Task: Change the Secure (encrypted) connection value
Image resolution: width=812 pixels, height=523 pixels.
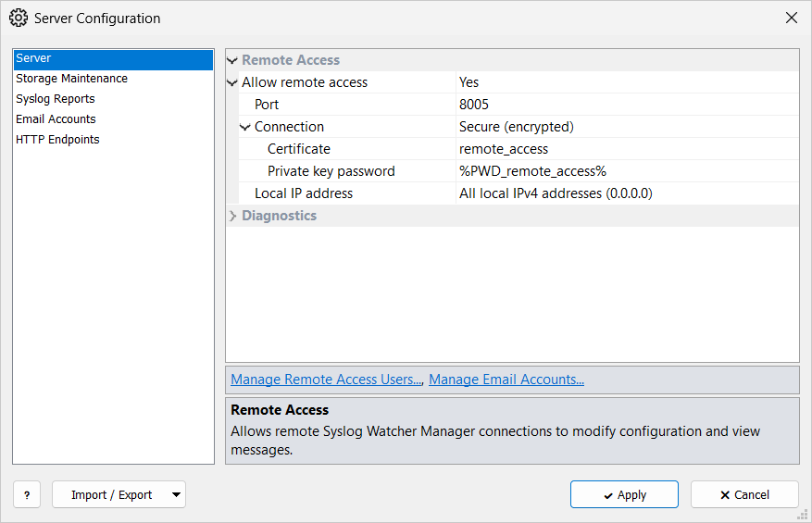Action: point(627,127)
